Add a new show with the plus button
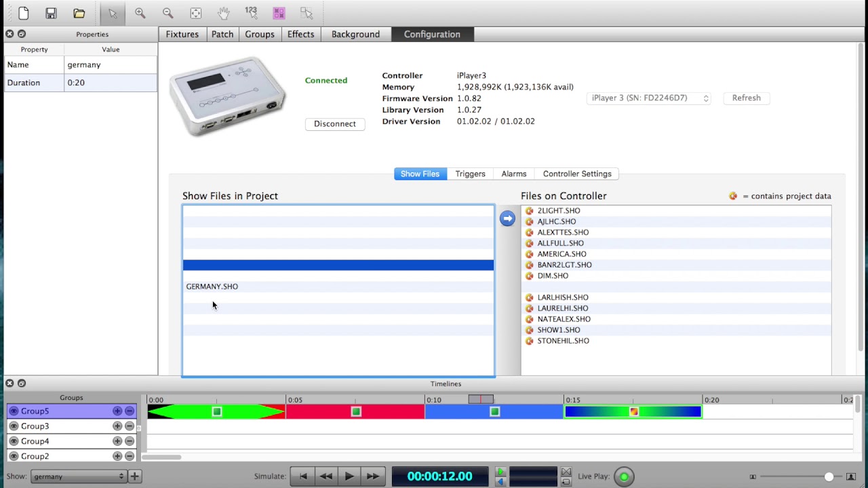The width and height of the screenshot is (868, 488). pyautogui.click(x=134, y=476)
